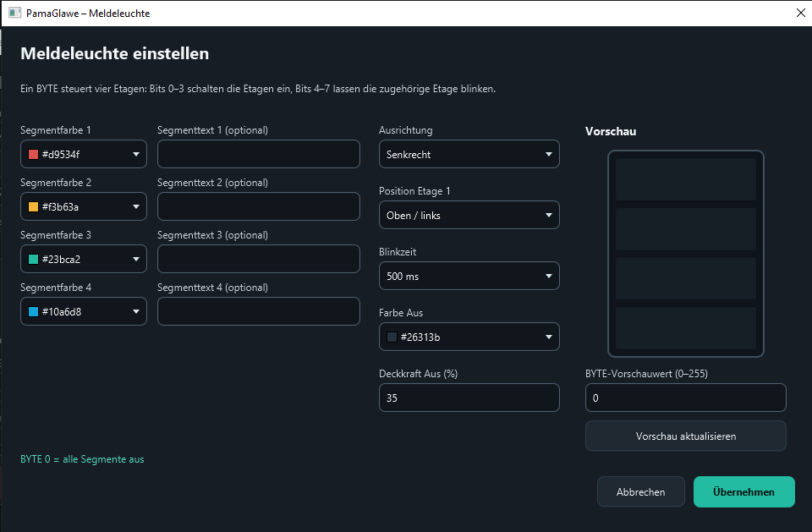812x532 pixels.
Task: Close the Meldeleuchte dialog window
Action: [x=801, y=13]
